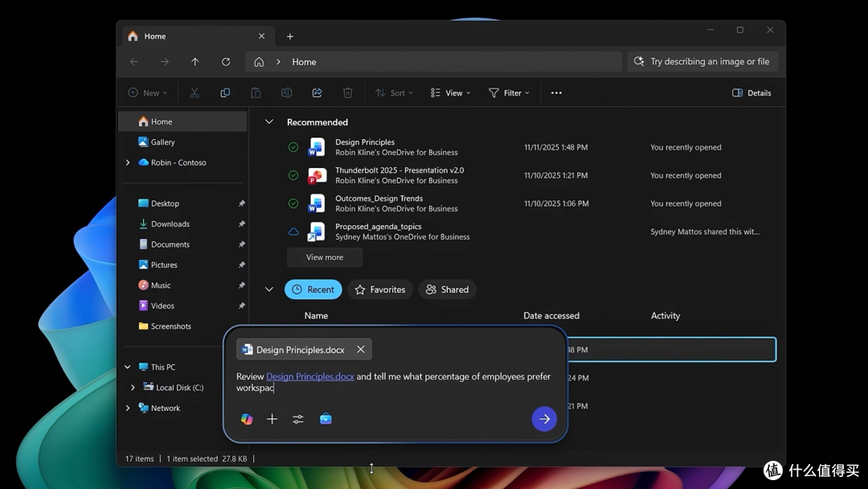The image size is (868, 489).
Task: Refresh the Home folder view
Action: pyautogui.click(x=226, y=62)
